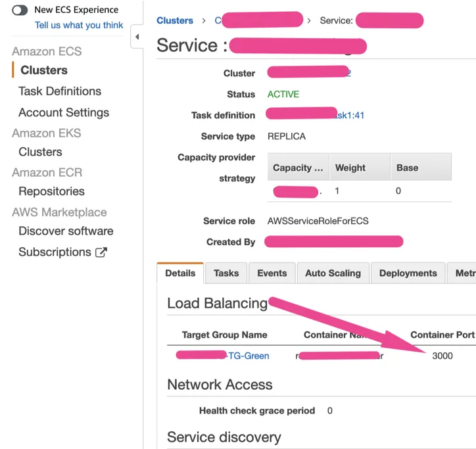Click the REPLICA service type value
This screenshot has width=476, height=449.
[x=287, y=136]
